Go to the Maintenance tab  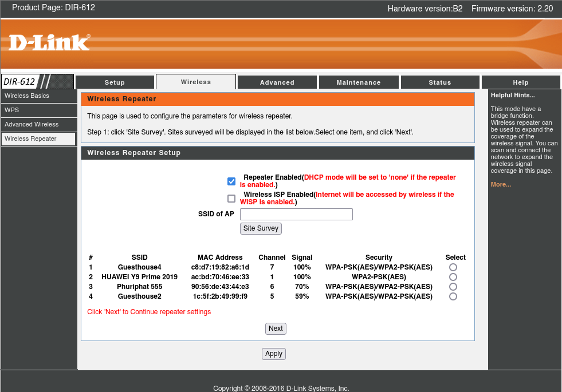359,82
